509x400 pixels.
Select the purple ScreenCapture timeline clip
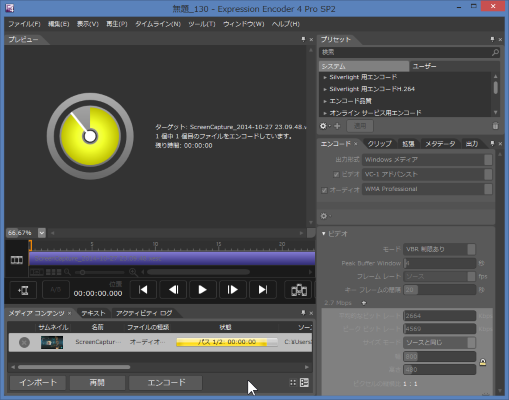[172, 259]
